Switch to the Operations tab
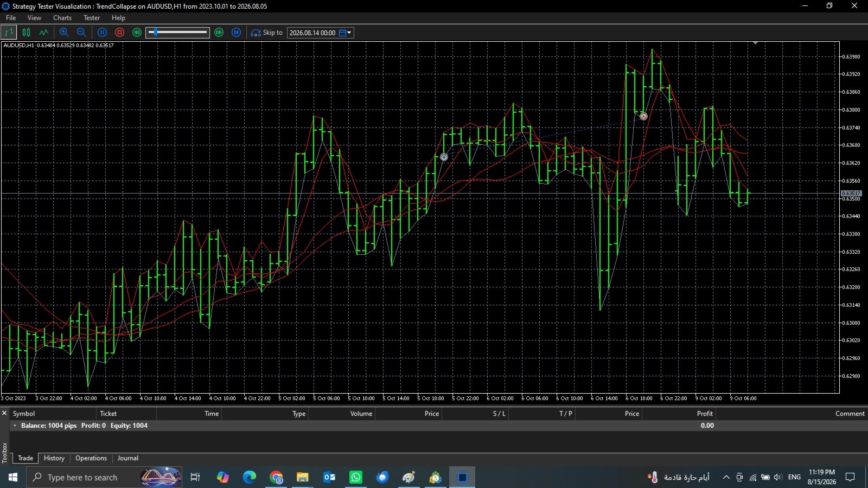868x488 pixels. [x=91, y=458]
